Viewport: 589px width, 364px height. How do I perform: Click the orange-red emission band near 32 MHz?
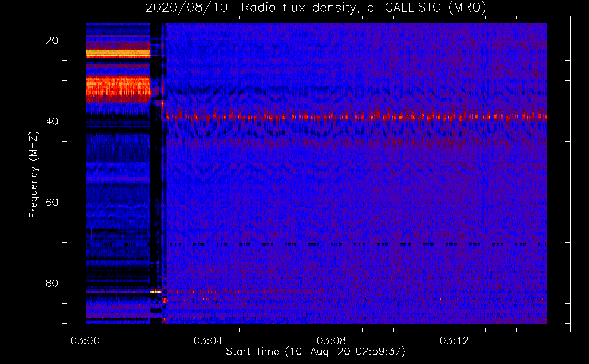(118, 89)
